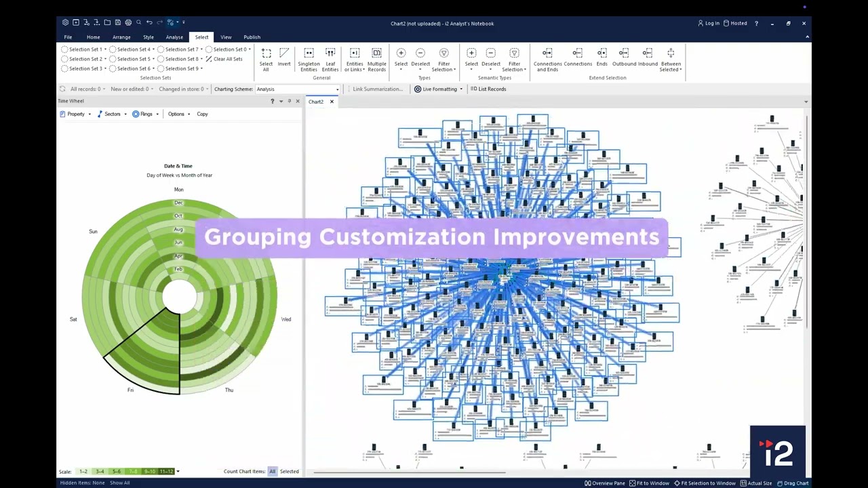Switch to the Home ribbon tab
Image resolution: width=868 pixels, height=488 pixels.
click(93, 37)
